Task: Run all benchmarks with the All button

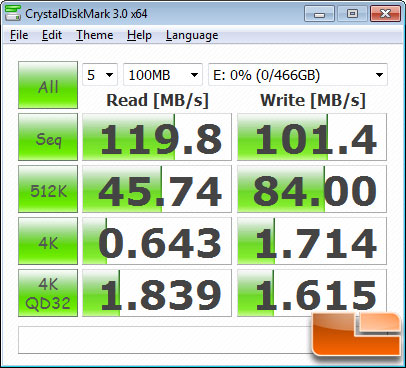Action: 48,85
